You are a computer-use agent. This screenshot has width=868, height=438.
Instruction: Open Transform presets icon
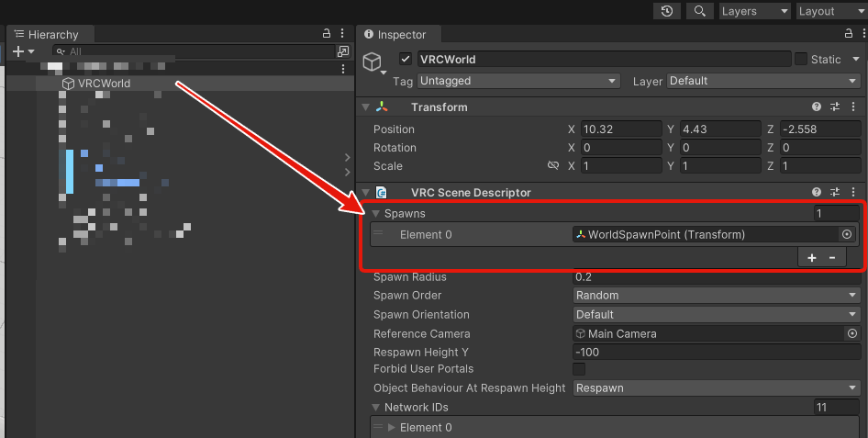835,107
